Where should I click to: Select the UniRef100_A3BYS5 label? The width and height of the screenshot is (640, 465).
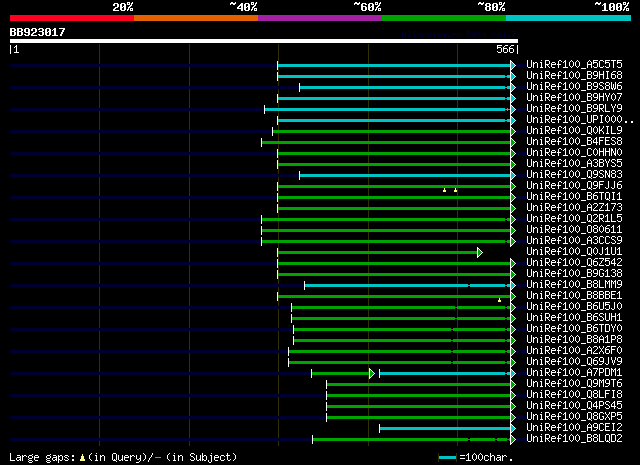(x=574, y=163)
